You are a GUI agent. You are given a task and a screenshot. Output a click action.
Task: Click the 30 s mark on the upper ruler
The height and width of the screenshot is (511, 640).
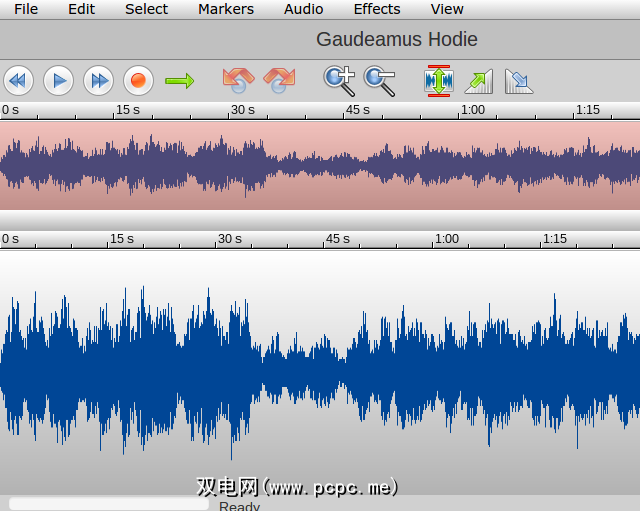point(242,110)
